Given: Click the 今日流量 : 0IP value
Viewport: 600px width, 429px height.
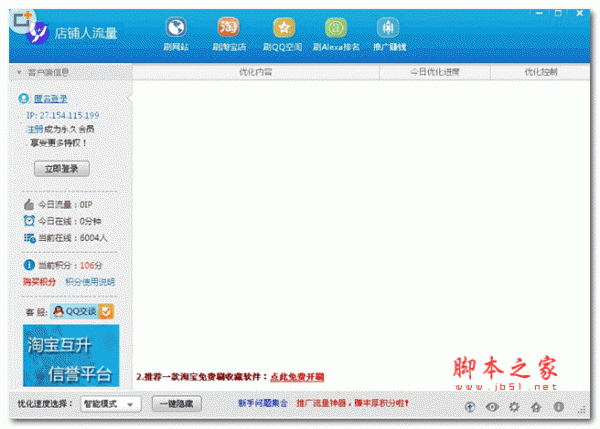Looking at the screenshot, I should pyautogui.click(x=65, y=205).
